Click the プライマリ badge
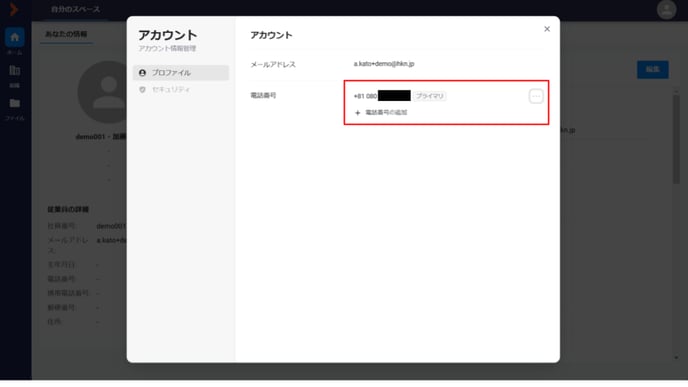 pos(430,96)
